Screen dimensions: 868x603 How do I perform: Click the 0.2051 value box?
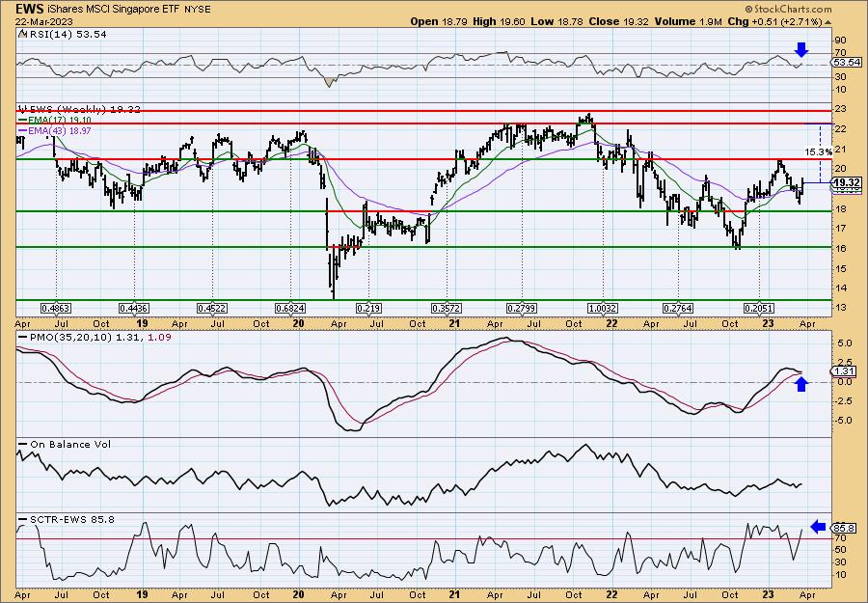click(x=760, y=308)
